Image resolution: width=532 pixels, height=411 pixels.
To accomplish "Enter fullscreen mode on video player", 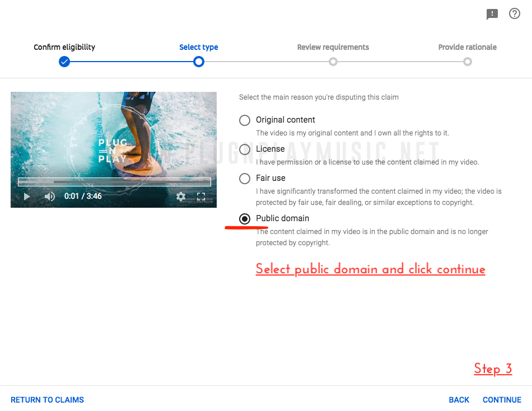I will (201, 197).
